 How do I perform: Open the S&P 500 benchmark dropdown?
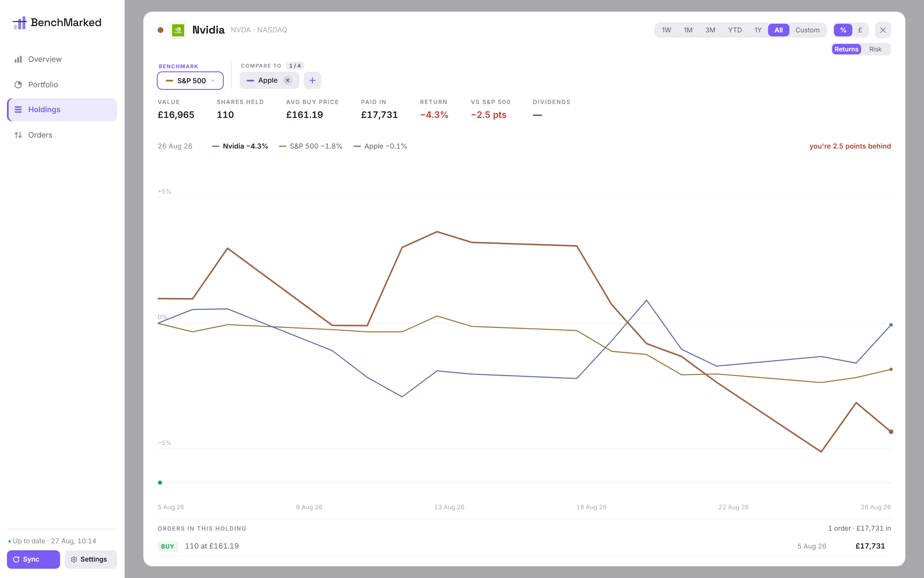pyautogui.click(x=190, y=81)
